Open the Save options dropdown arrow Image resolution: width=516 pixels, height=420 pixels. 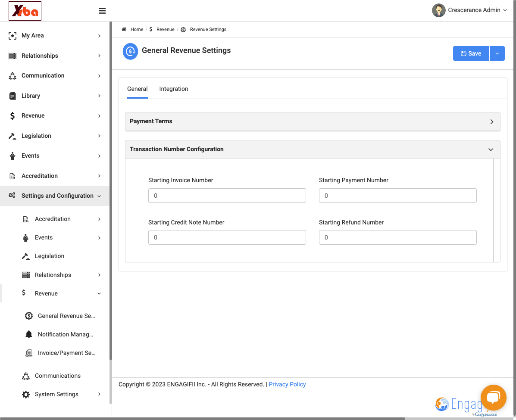(497, 53)
